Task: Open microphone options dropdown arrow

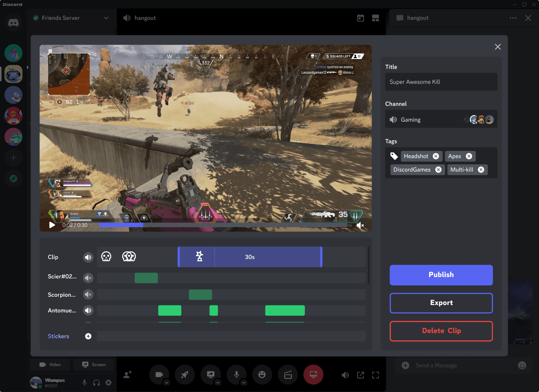Action: 244,383
